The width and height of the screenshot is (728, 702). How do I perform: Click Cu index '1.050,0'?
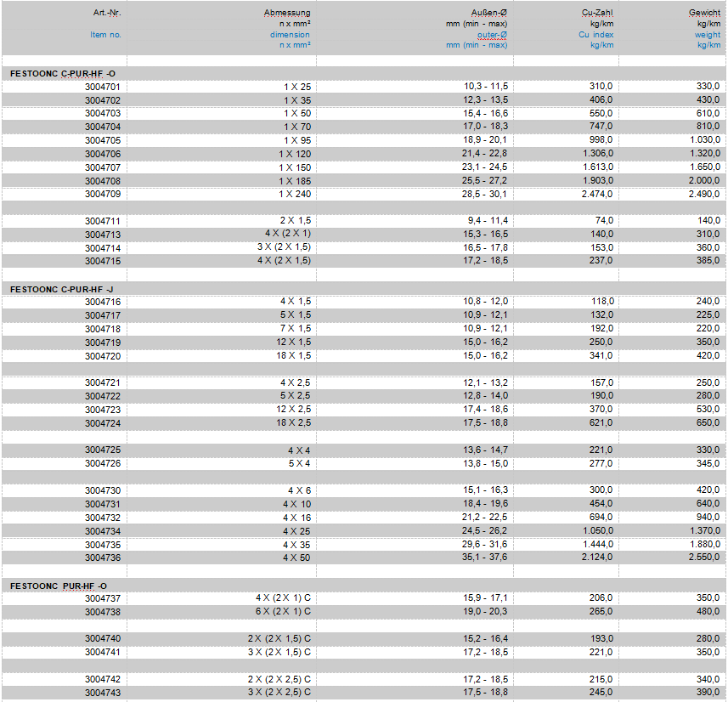597,530
